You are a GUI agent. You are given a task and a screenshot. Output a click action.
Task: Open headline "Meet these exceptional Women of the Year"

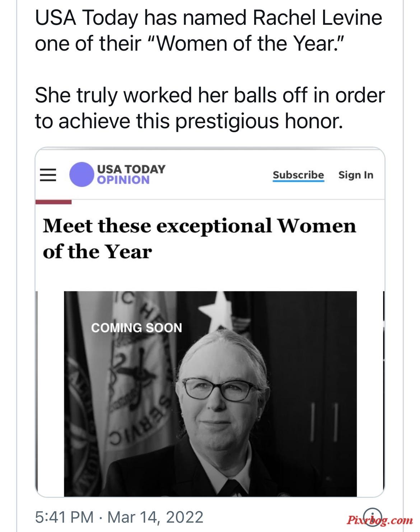199,239
